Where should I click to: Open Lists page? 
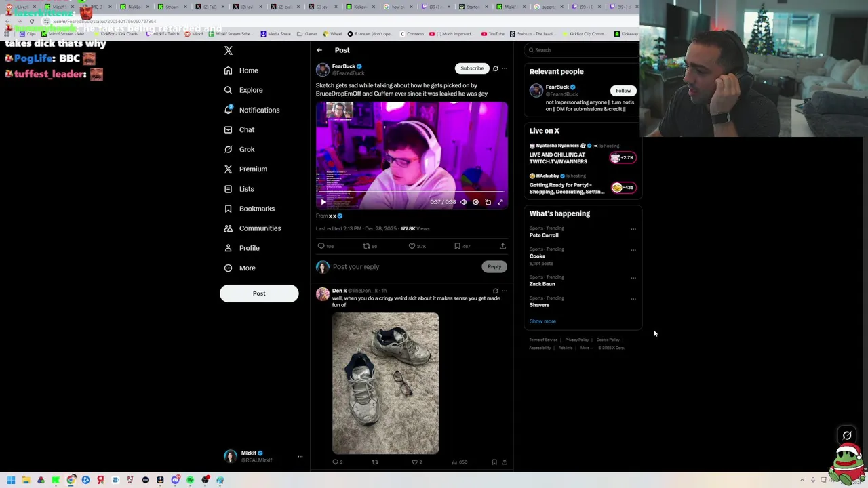point(239,189)
